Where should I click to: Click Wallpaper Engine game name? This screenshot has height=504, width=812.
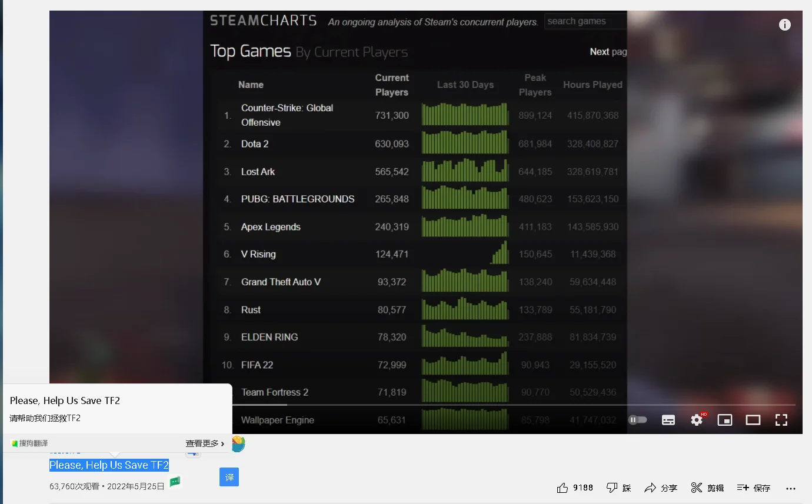click(278, 420)
